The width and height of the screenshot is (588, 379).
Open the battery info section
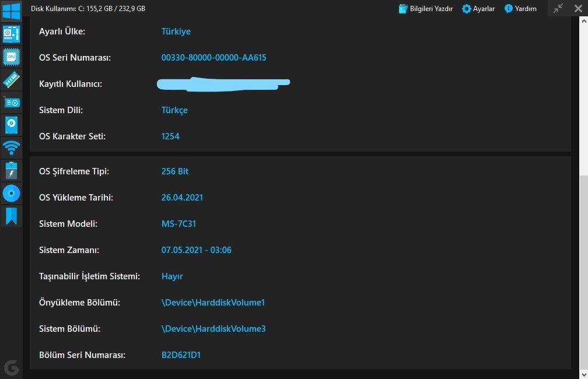click(11, 171)
